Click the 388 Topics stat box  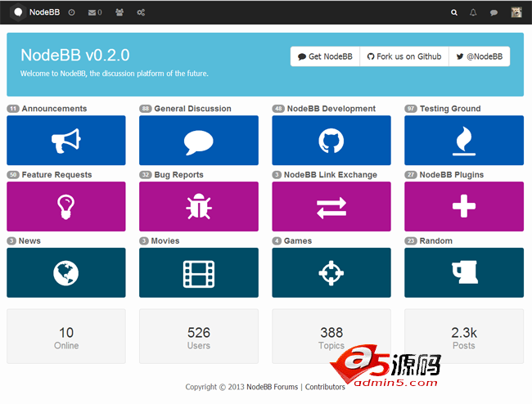(x=331, y=336)
